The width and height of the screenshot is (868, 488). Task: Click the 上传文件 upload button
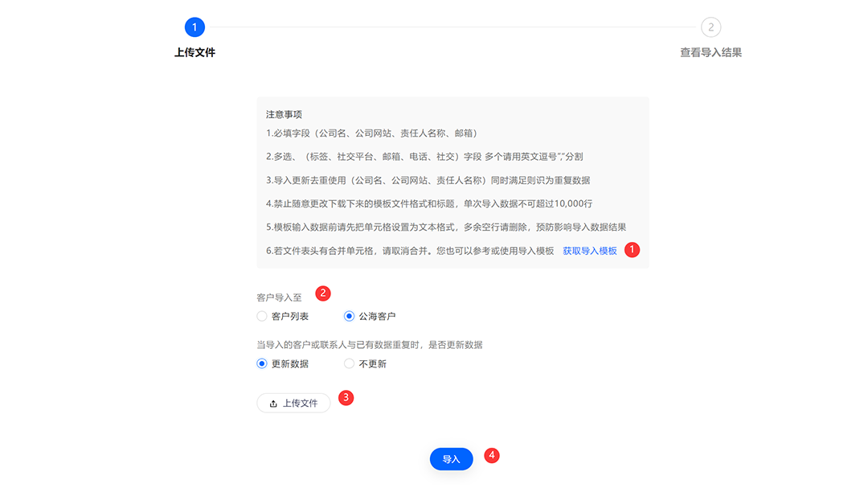coord(293,404)
